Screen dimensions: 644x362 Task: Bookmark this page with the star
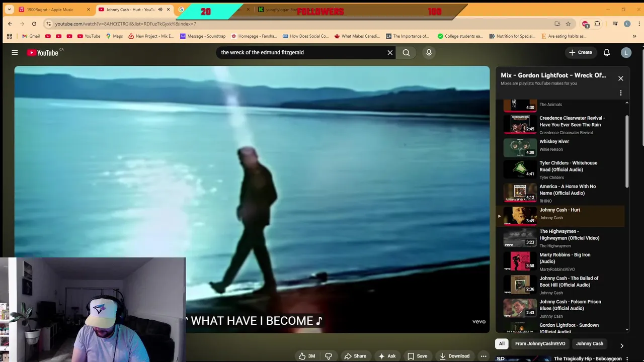coord(568,24)
